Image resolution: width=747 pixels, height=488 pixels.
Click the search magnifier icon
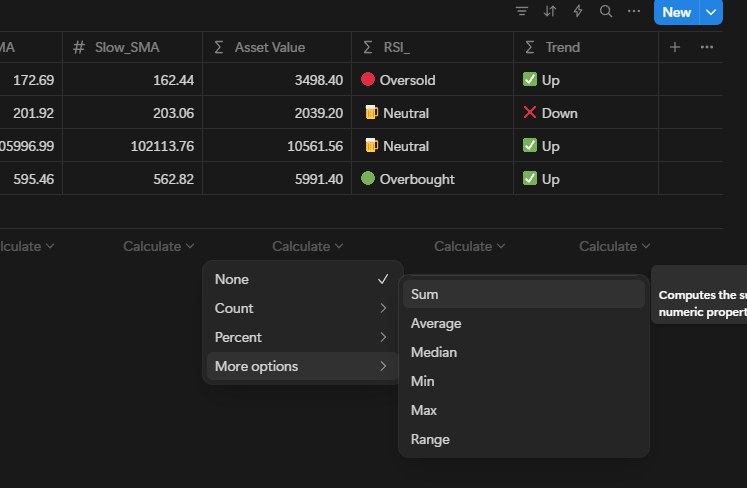click(605, 11)
